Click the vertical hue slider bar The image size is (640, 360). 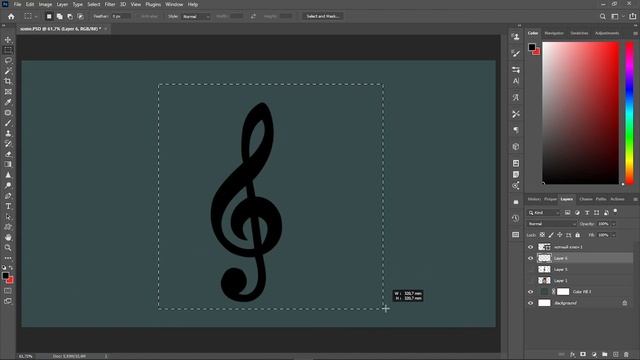(x=630, y=113)
